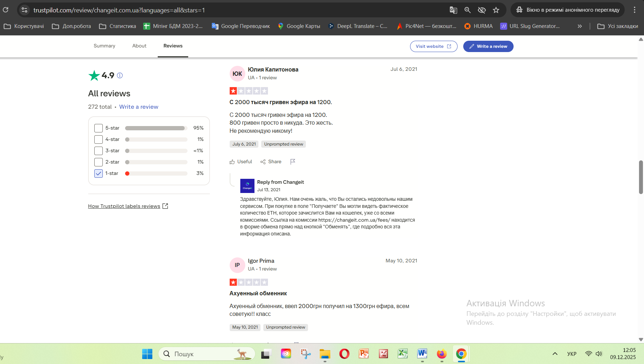Screen dimensions: 644x364
Task: Switch to Chrome on the taskbar
Action: [461, 354]
